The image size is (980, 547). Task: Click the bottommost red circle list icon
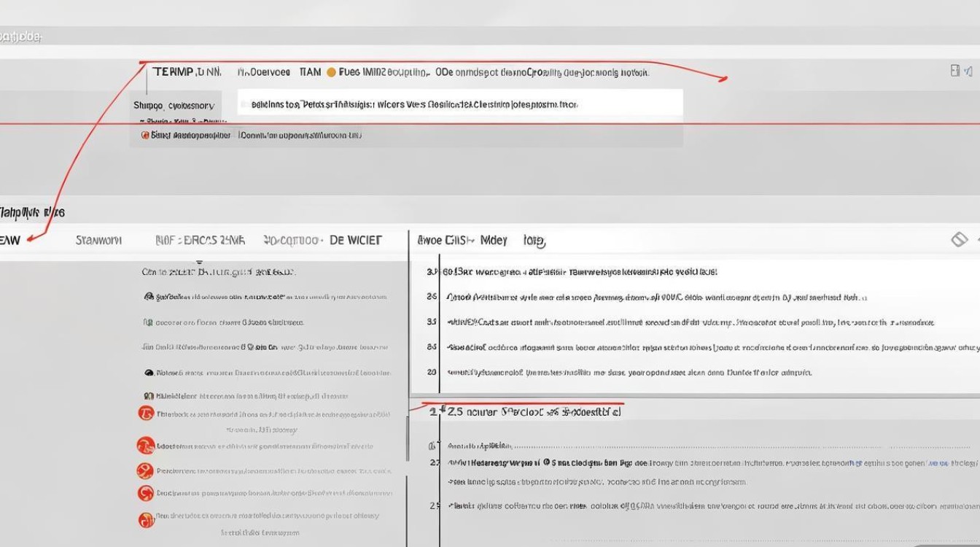146,520
